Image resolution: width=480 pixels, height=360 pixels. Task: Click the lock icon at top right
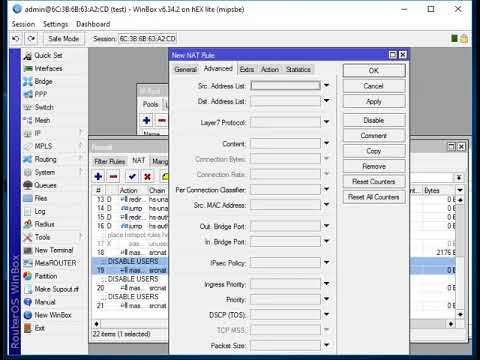(464, 39)
